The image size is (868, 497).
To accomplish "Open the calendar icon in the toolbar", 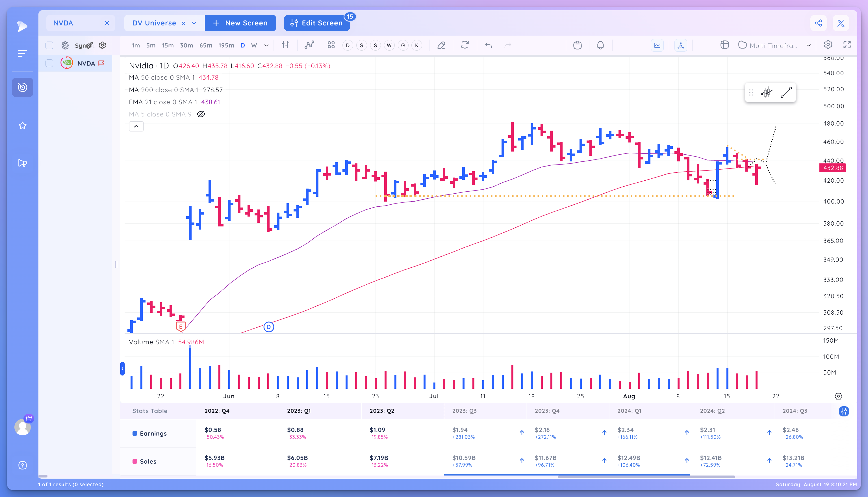I will tap(578, 45).
